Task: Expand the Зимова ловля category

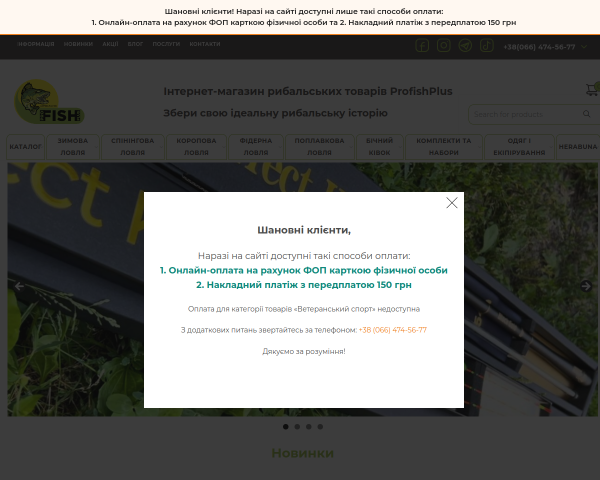Action: click(x=73, y=147)
